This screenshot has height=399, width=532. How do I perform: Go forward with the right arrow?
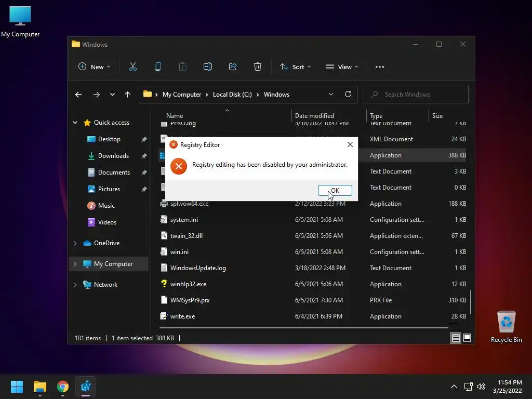tap(97, 95)
